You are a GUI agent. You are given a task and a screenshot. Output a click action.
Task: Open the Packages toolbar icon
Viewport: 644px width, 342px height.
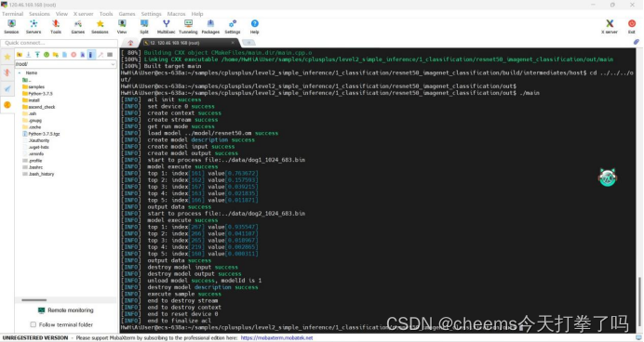click(210, 26)
